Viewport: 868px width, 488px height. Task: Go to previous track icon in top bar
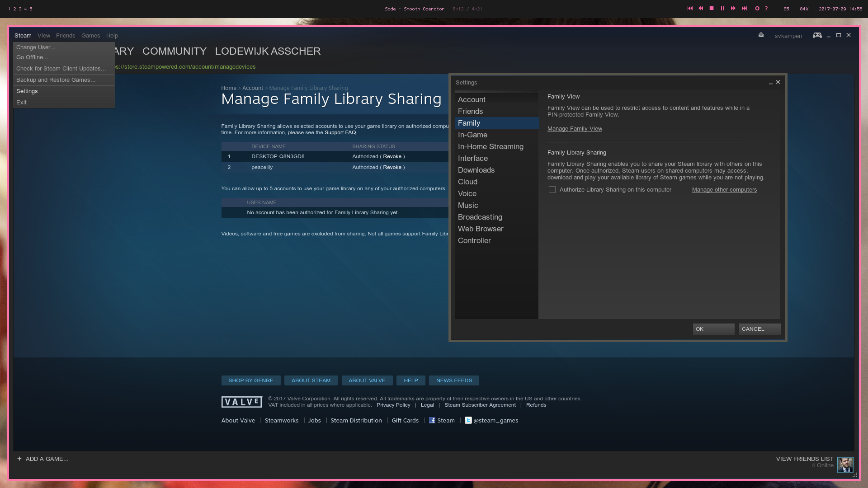click(690, 9)
